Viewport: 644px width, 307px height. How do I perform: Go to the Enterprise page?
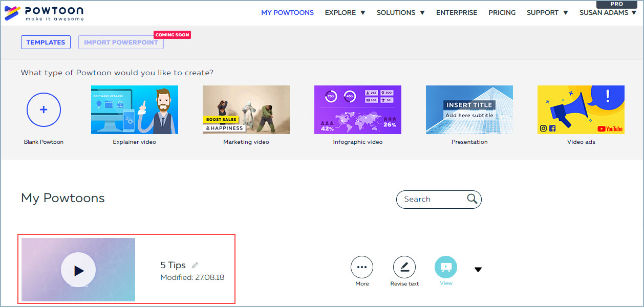pyautogui.click(x=457, y=13)
